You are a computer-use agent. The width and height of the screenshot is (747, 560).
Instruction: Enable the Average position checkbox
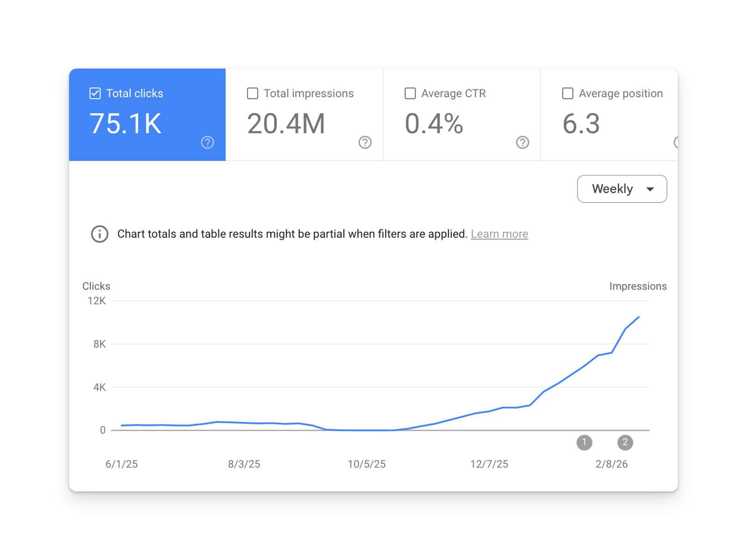click(x=568, y=93)
